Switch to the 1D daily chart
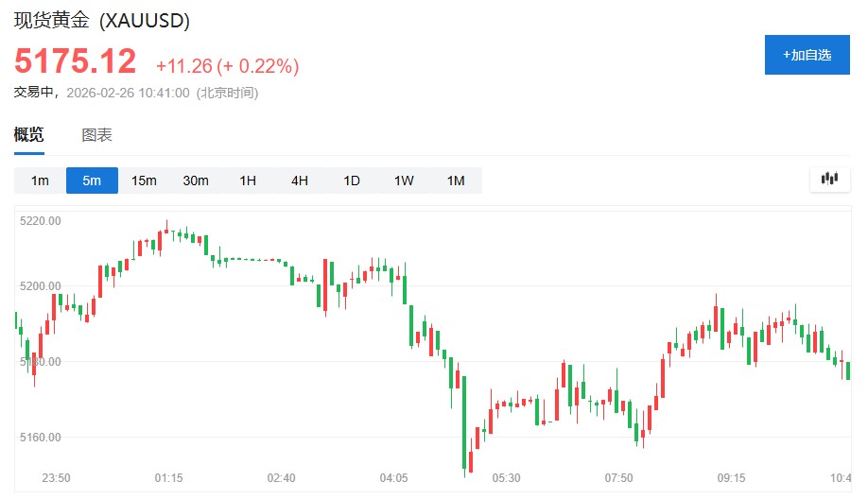868x499 pixels. 352,181
